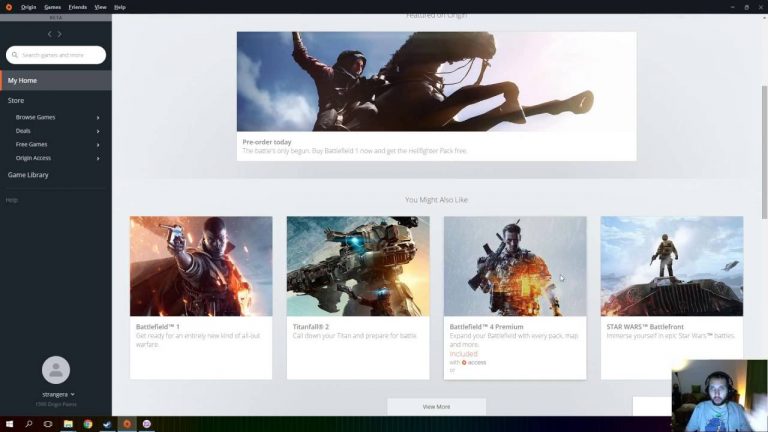
Task: Open Free Games in the sidebar
Action: pos(31,144)
